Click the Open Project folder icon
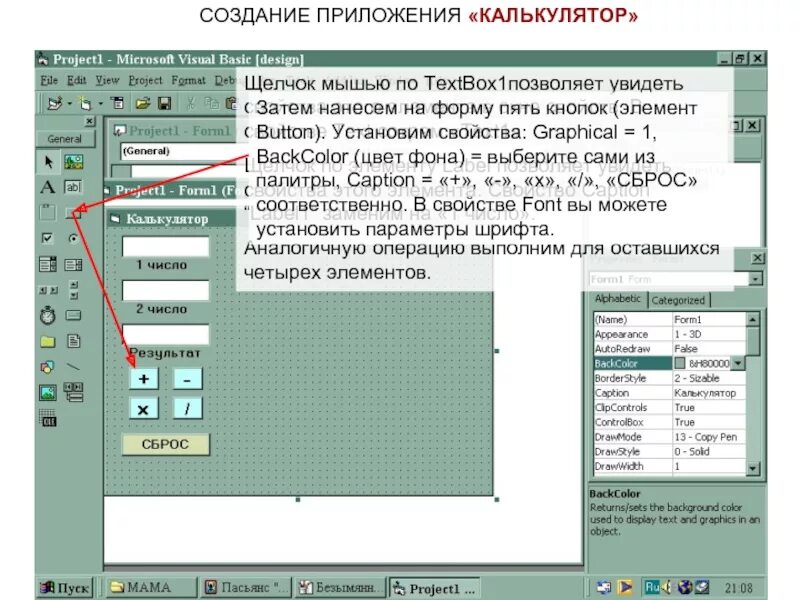 pyautogui.click(x=142, y=104)
